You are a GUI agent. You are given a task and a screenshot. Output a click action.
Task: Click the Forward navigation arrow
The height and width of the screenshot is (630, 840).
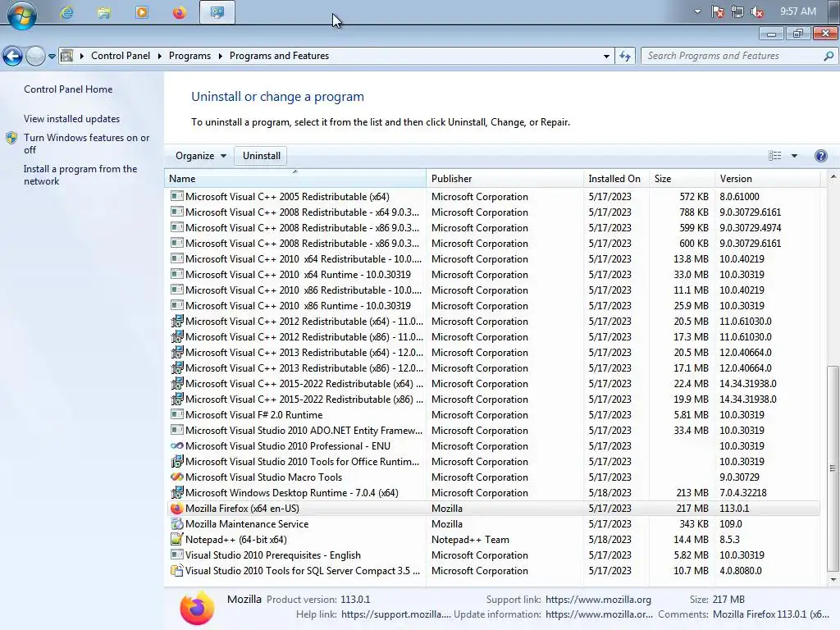tap(35, 56)
